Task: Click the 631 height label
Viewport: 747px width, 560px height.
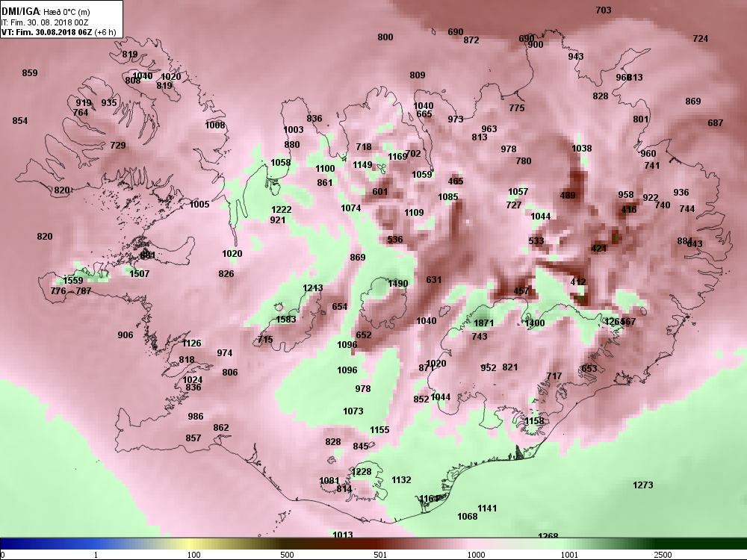Action: (434, 279)
